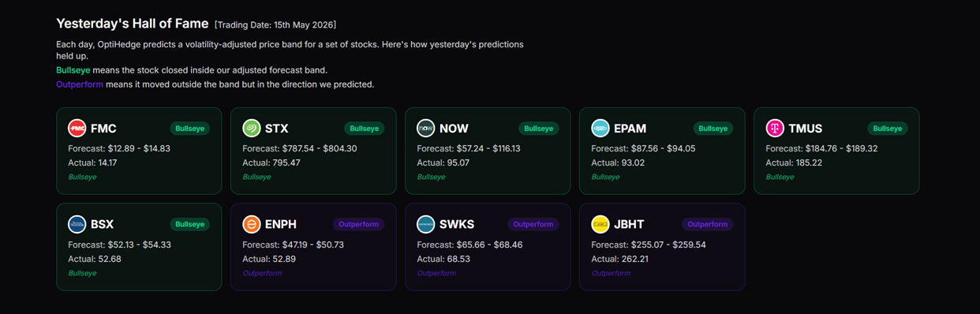
Task: Select the TMUS ticker name
Action: (x=806, y=128)
